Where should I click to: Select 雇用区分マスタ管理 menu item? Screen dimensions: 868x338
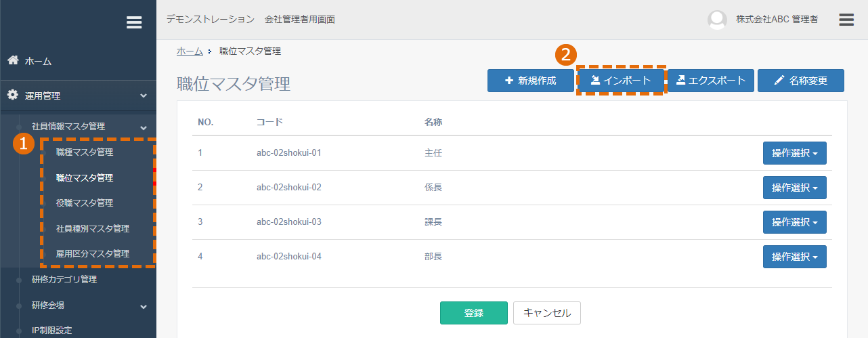coord(93,253)
